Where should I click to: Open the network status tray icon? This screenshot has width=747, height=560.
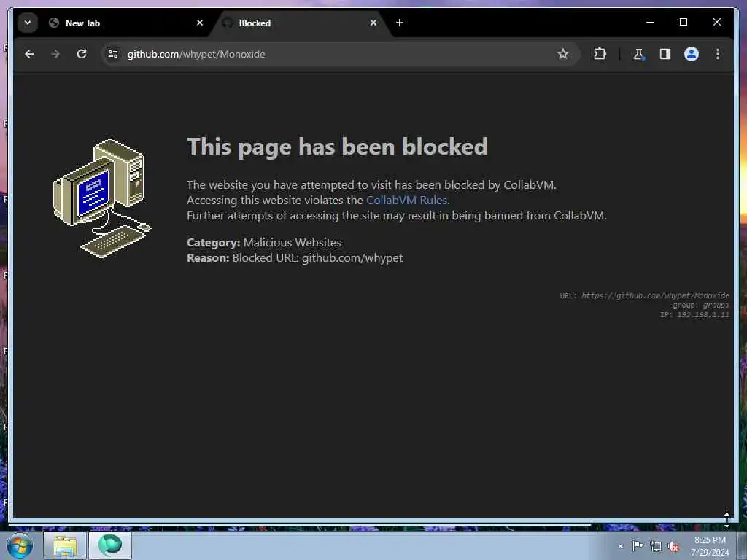coord(656,547)
